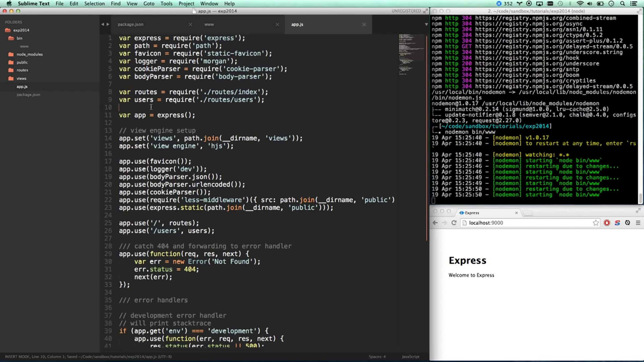Open Spotlight search in the menu bar
The height and width of the screenshot is (362, 644).
(x=623, y=3)
